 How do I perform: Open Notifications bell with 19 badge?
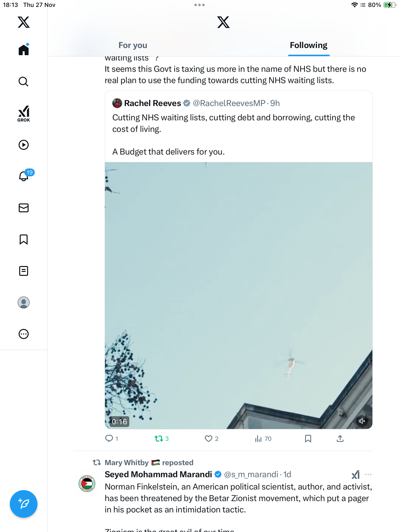[x=24, y=176]
